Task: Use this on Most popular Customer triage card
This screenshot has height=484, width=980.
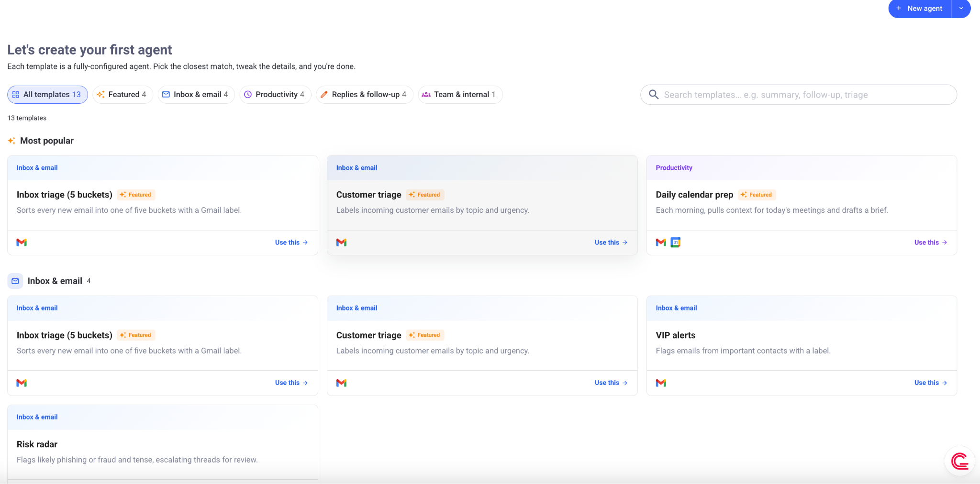Action: coord(611,242)
